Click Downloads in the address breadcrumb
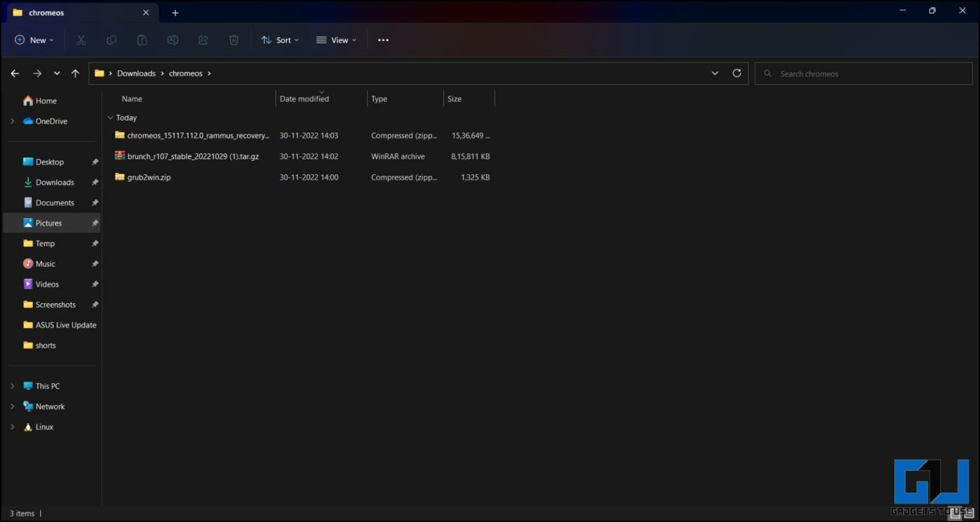Viewport: 980px width, 522px height. click(x=136, y=73)
